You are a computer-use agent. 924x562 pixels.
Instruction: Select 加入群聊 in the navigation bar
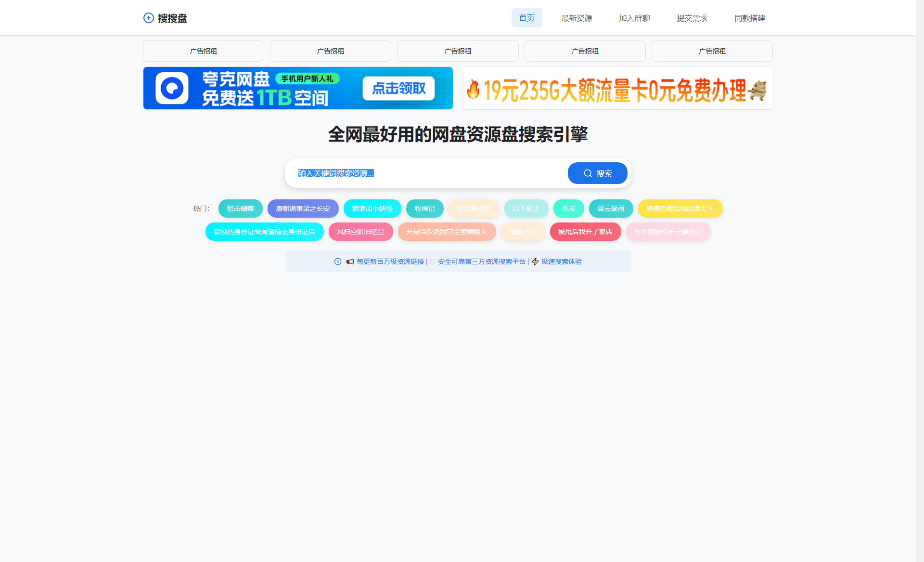634,18
